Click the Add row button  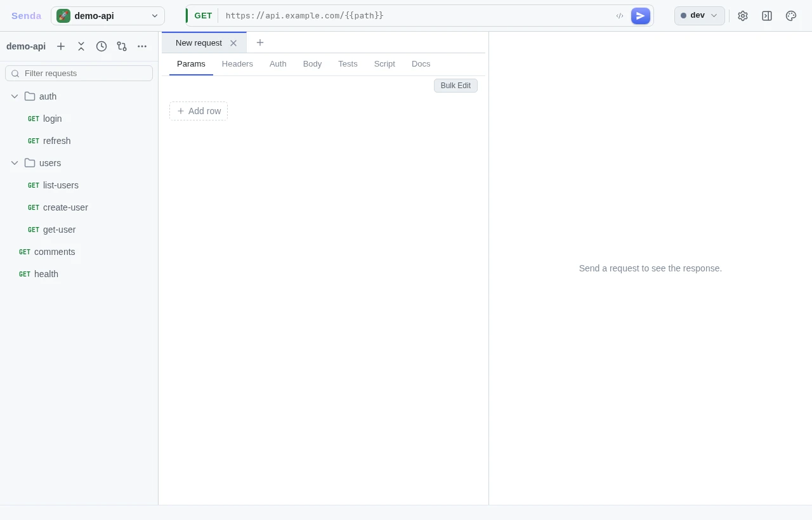[x=199, y=111]
